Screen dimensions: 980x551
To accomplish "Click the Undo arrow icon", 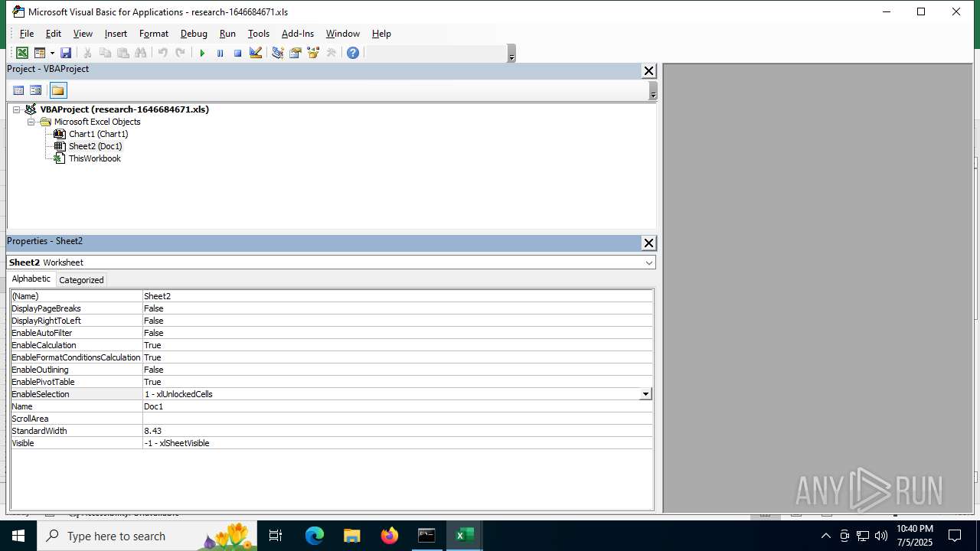I will point(162,53).
